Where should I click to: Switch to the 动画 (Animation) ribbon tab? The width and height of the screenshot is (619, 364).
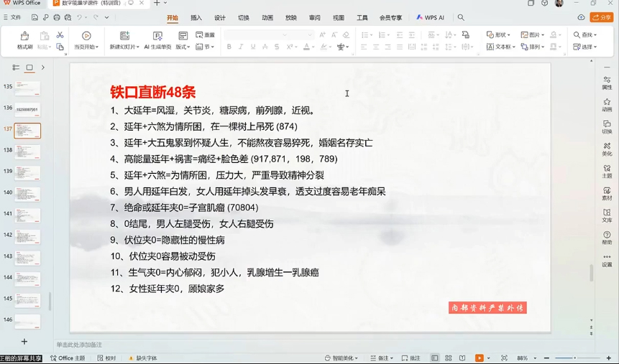[267, 18]
